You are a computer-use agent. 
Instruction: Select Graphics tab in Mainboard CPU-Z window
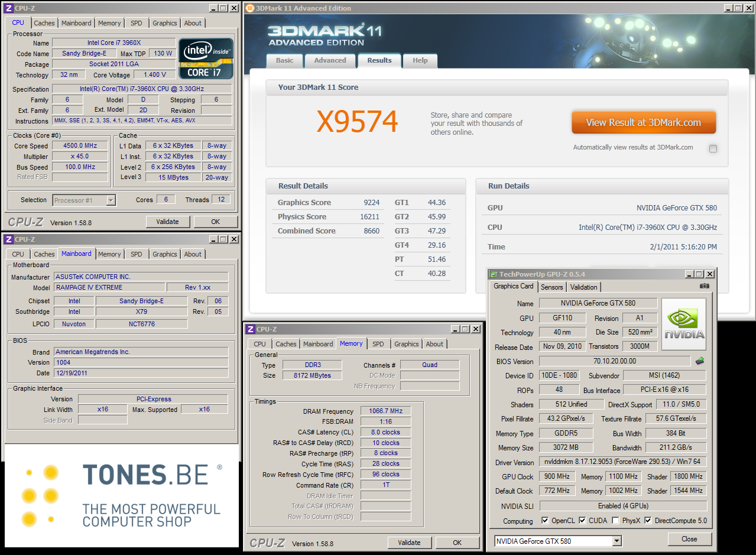coord(164,254)
